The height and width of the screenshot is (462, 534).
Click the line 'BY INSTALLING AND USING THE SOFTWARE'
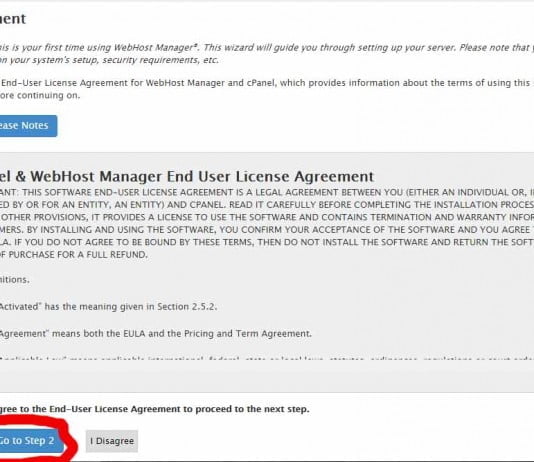tap(267, 230)
